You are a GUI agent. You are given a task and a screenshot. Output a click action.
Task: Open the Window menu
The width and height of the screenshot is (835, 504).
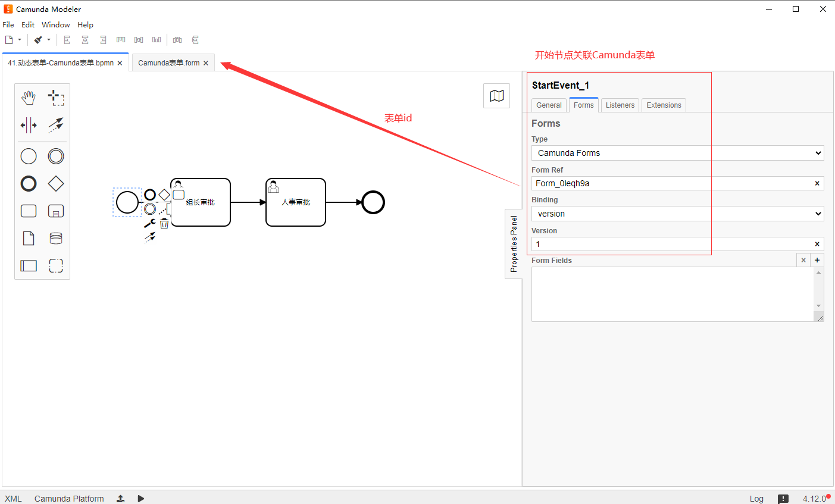point(56,24)
